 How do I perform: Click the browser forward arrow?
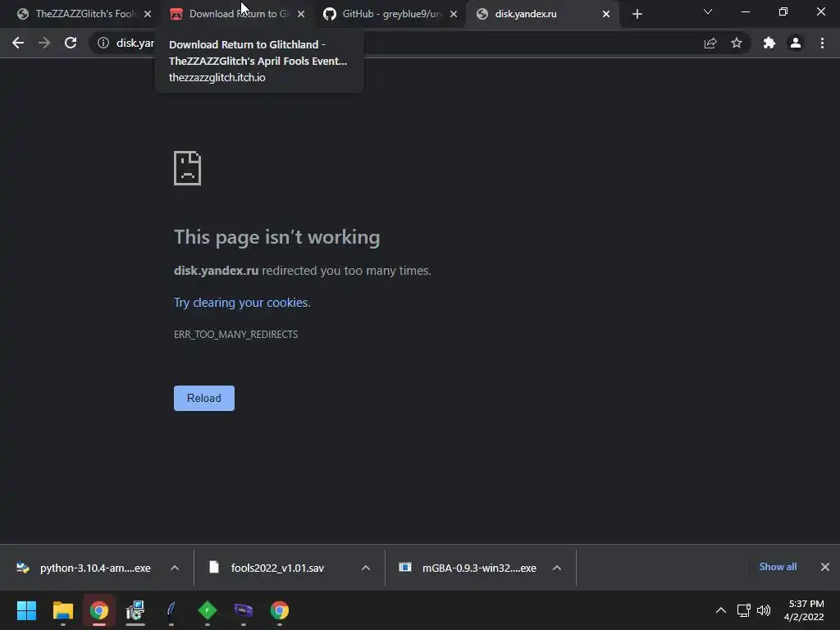click(44, 43)
